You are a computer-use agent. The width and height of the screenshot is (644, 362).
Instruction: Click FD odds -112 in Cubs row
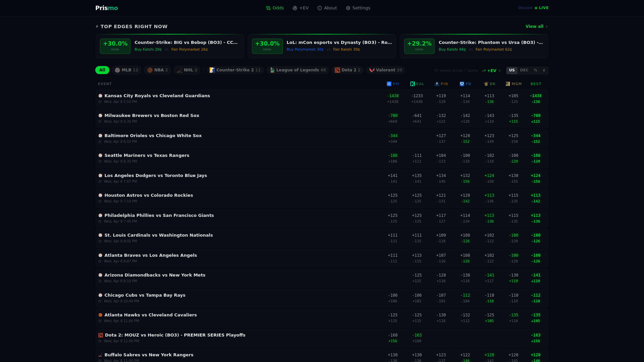pos(465,295)
